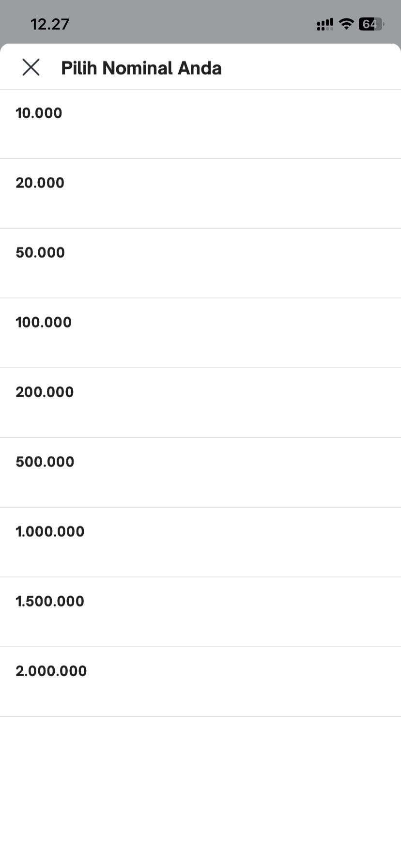Tap the empty header space right of the title

point(310,68)
